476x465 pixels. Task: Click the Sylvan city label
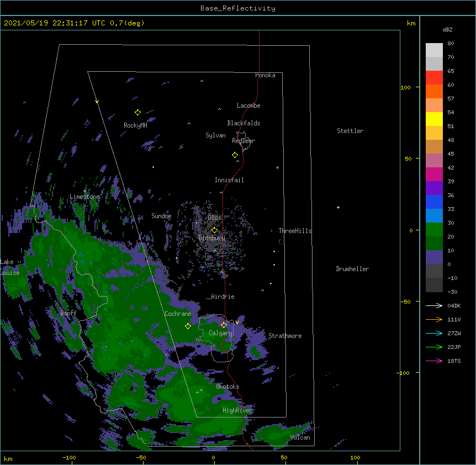215,135
